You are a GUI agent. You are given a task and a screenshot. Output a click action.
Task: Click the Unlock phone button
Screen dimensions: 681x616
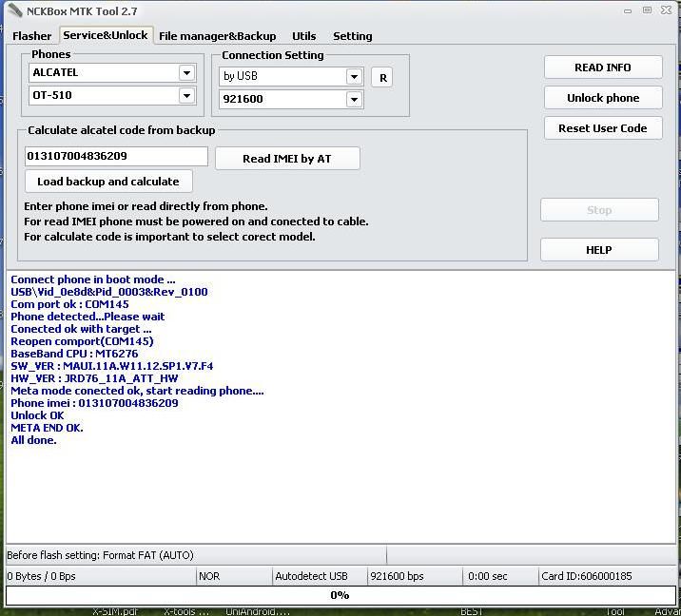coord(603,98)
